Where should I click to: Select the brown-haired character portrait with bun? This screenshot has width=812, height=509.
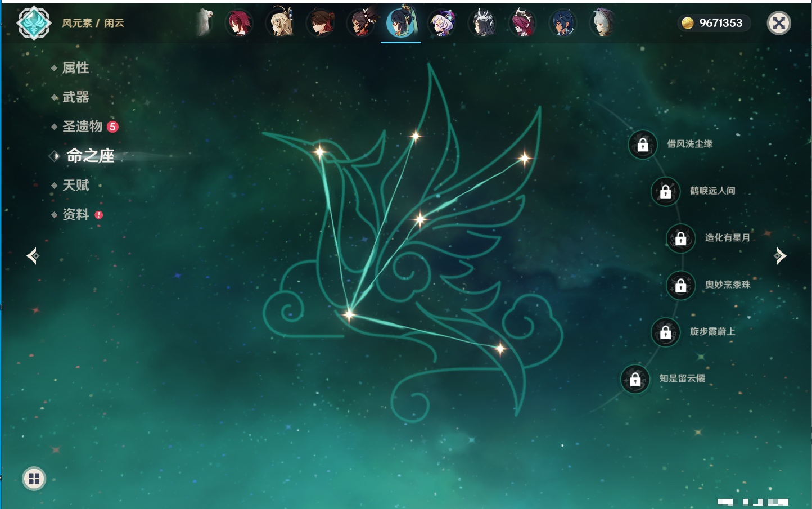click(x=321, y=23)
